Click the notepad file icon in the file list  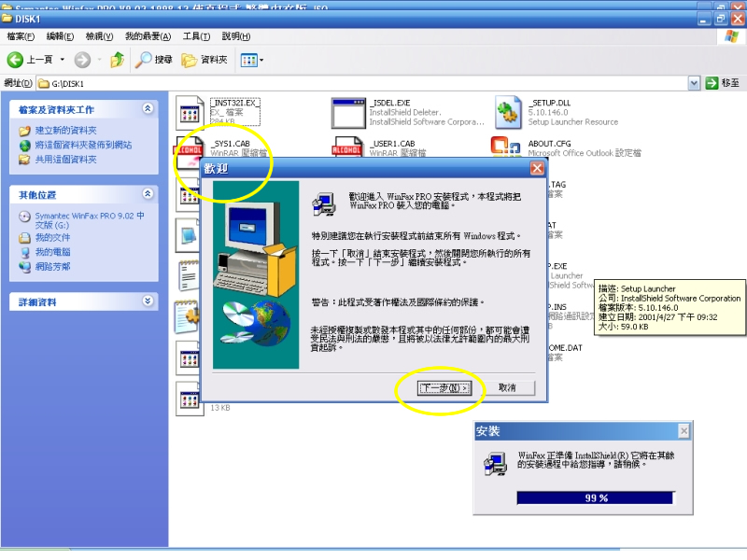point(189,275)
